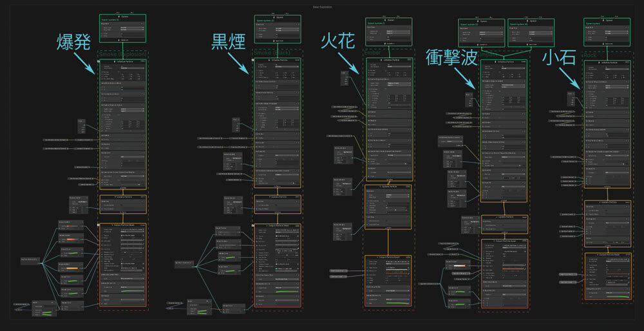Select the Ember system title

click(x=373, y=53)
